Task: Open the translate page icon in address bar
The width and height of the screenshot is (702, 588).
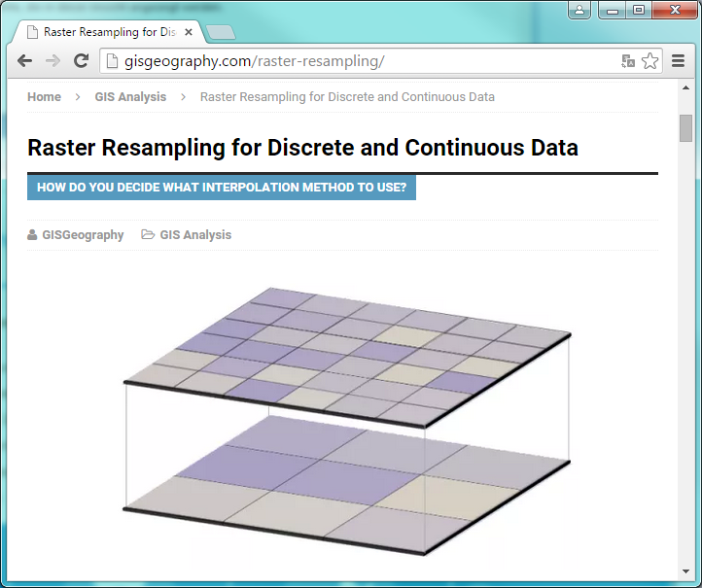Action: [x=628, y=61]
